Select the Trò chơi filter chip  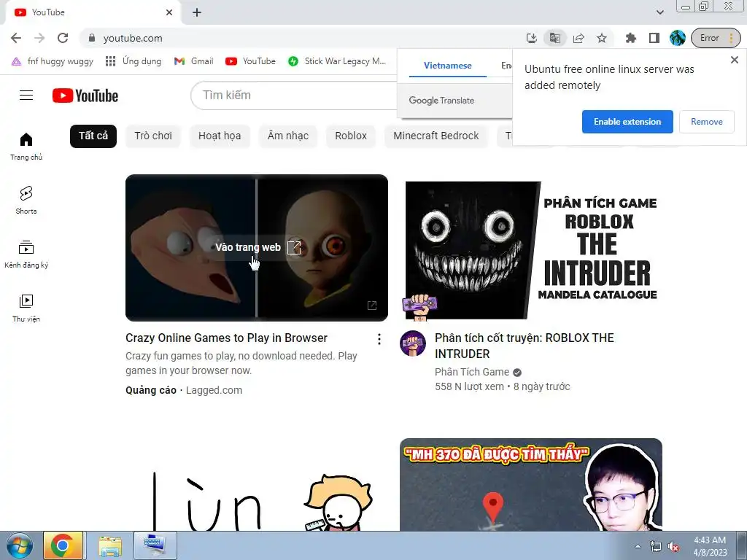pos(153,136)
